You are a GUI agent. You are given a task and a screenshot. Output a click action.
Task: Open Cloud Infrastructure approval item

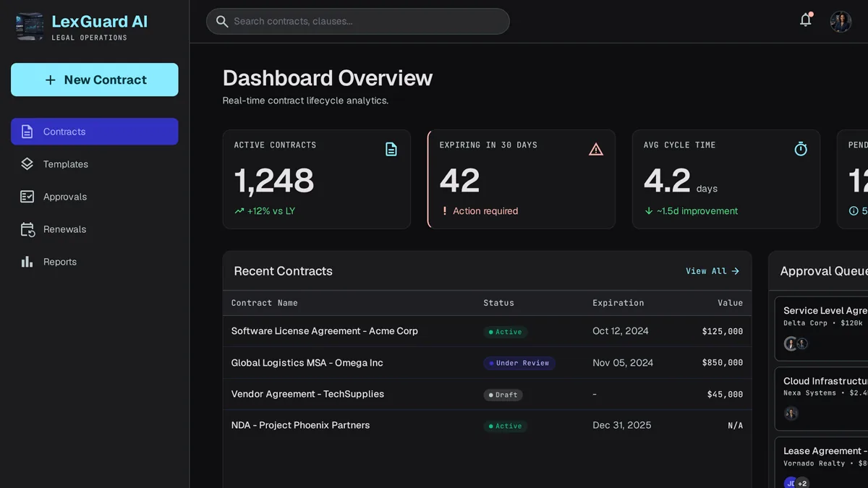[x=822, y=398]
